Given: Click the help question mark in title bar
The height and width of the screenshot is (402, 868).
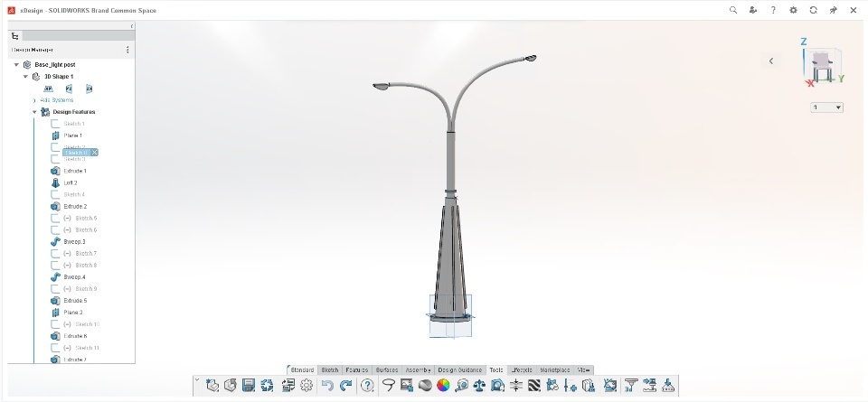Looking at the screenshot, I should point(773,10).
